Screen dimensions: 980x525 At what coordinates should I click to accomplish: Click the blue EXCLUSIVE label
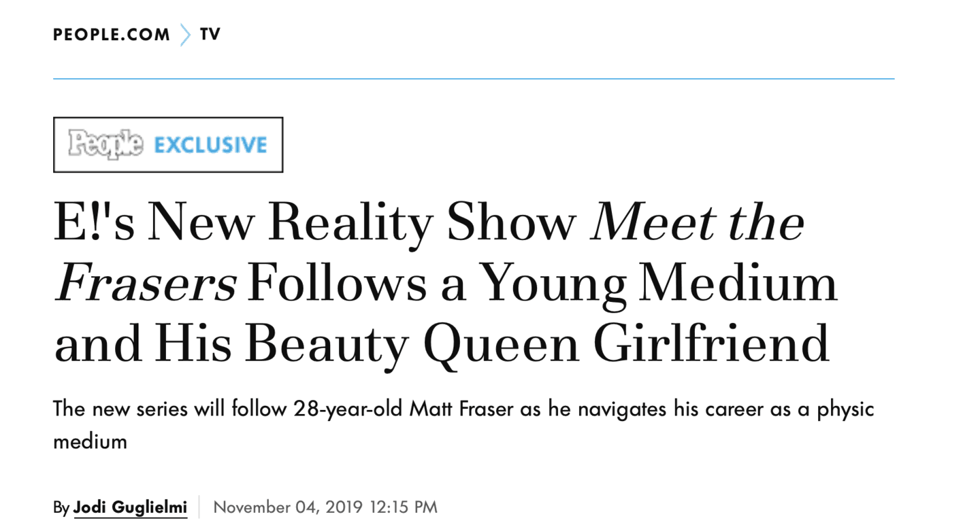(210, 145)
